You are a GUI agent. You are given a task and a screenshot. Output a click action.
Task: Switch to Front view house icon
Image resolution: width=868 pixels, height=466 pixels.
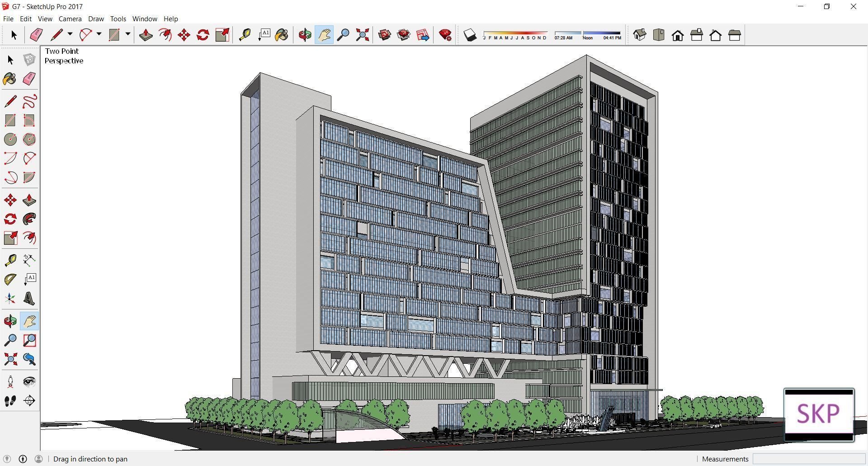677,35
